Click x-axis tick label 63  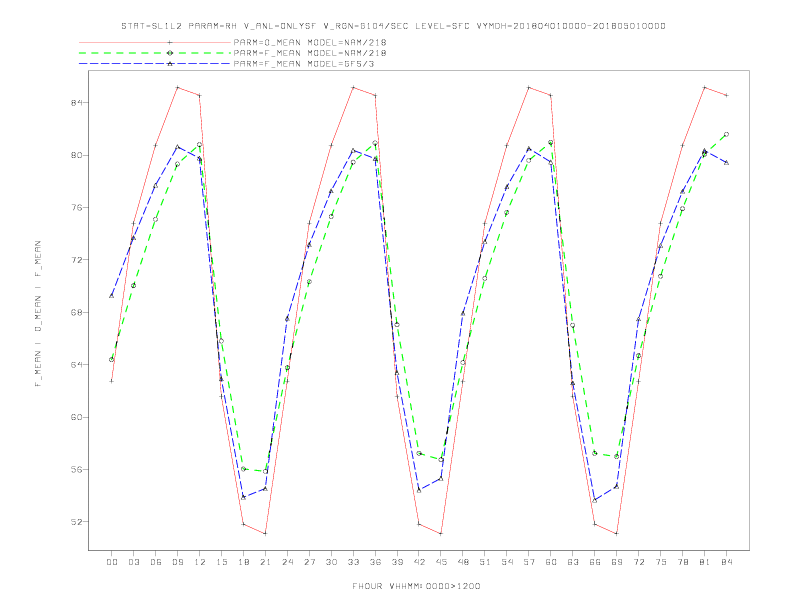coord(573,562)
